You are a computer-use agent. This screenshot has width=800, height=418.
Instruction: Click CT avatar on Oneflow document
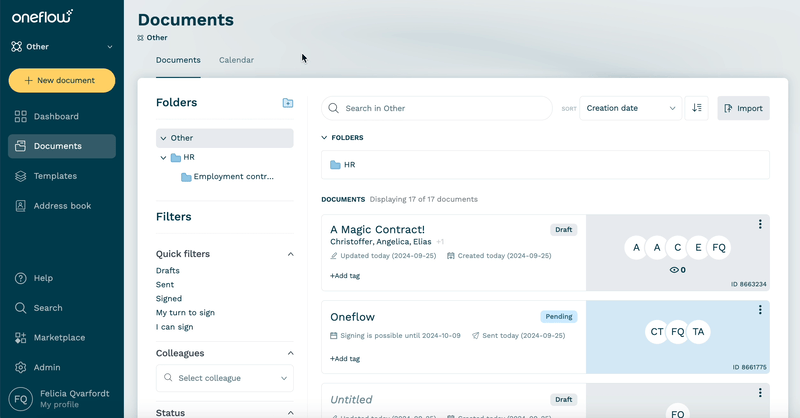point(657,332)
